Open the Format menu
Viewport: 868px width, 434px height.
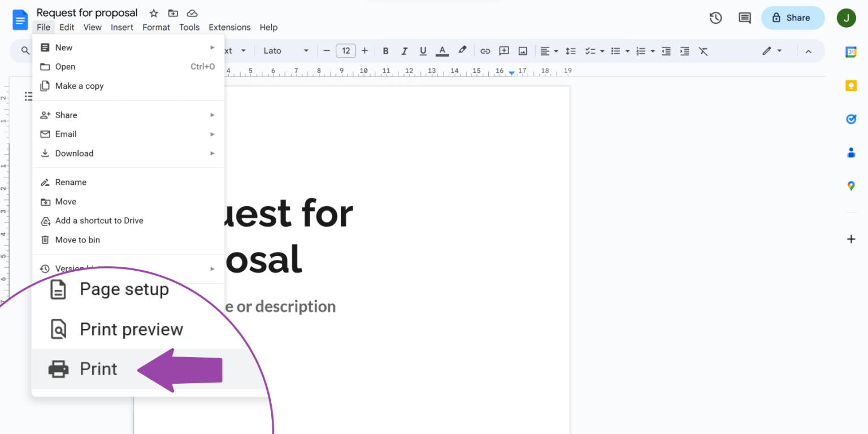click(x=156, y=27)
